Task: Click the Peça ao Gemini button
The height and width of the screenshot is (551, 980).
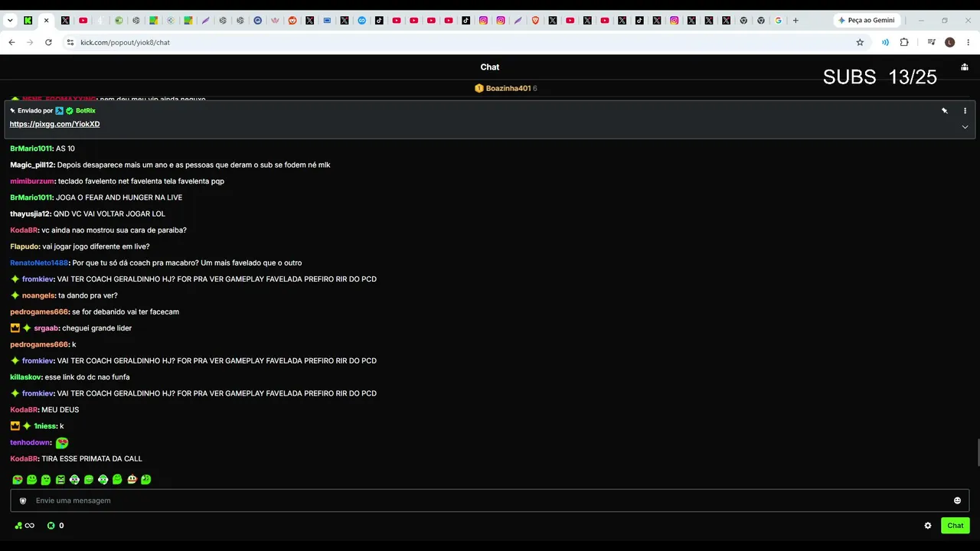Action: (x=867, y=21)
